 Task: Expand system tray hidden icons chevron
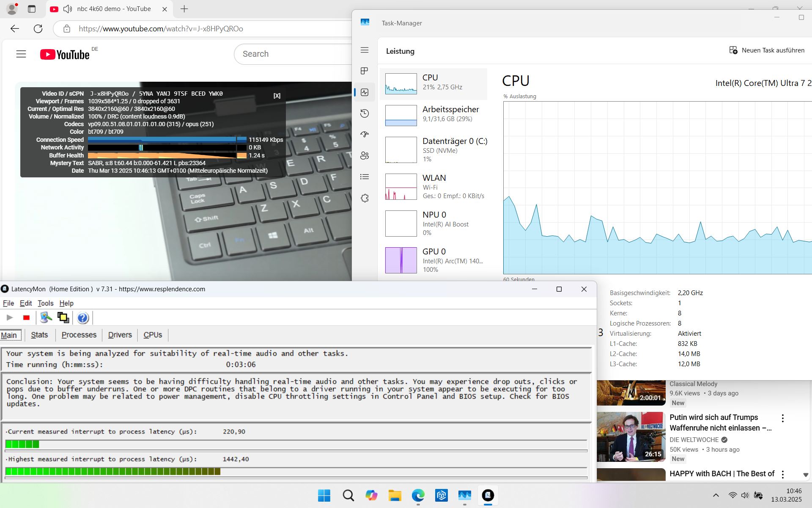[716, 495]
